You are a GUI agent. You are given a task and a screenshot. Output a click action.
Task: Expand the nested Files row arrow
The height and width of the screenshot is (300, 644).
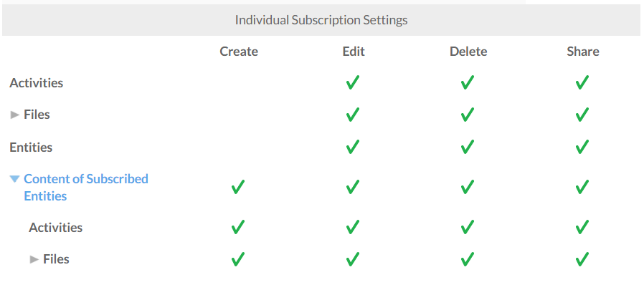(x=34, y=259)
